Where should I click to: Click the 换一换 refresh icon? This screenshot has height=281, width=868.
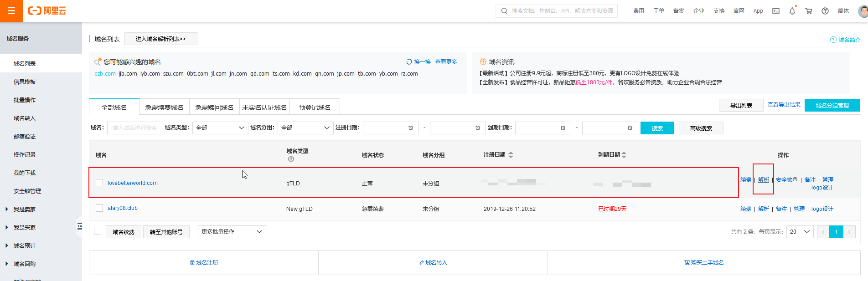pyautogui.click(x=409, y=62)
